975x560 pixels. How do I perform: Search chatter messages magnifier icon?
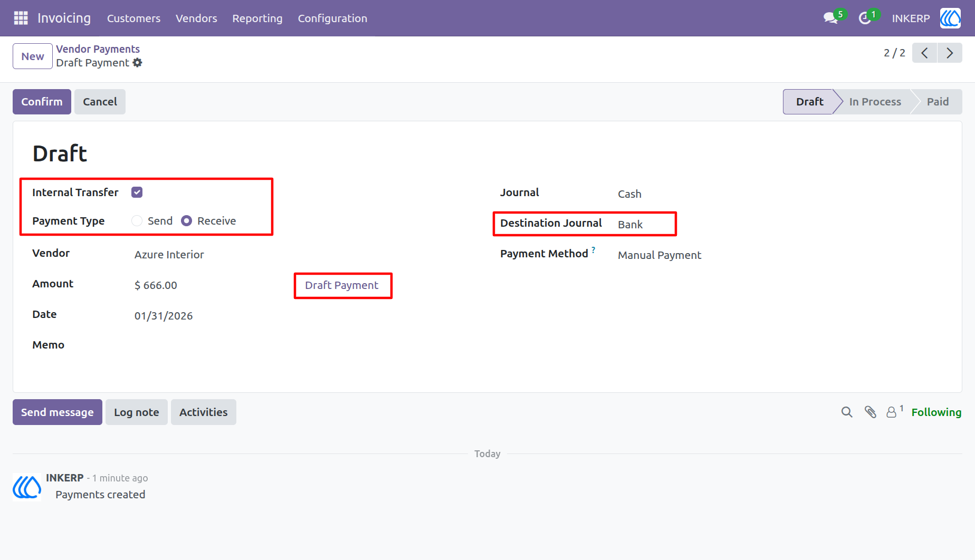tap(847, 412)
